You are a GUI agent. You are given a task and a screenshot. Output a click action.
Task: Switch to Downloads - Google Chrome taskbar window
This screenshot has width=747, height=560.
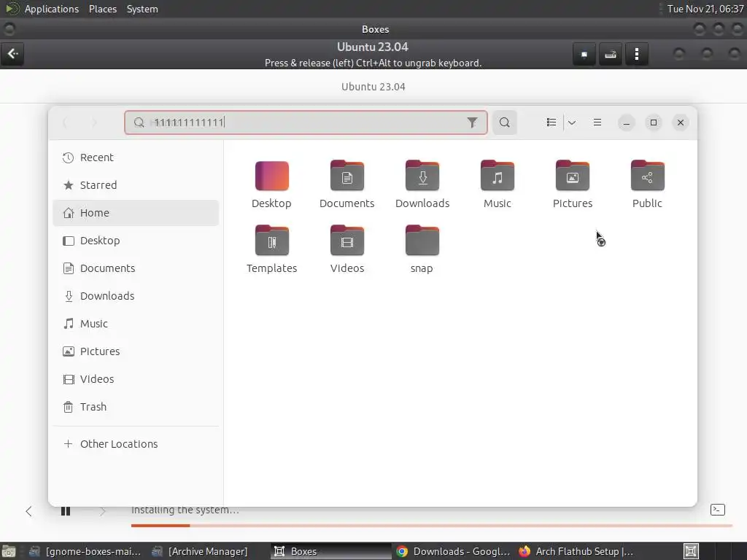pos(452,551)
